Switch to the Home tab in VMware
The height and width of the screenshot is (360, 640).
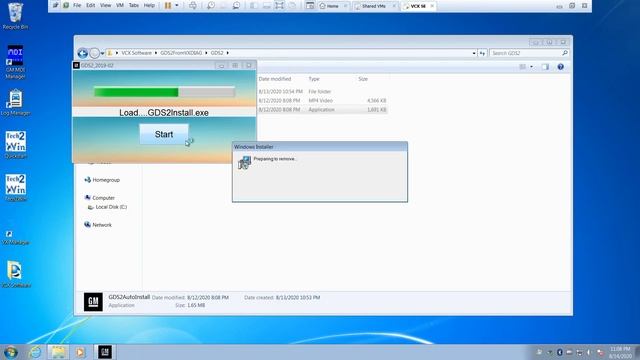tap(333, 6)
